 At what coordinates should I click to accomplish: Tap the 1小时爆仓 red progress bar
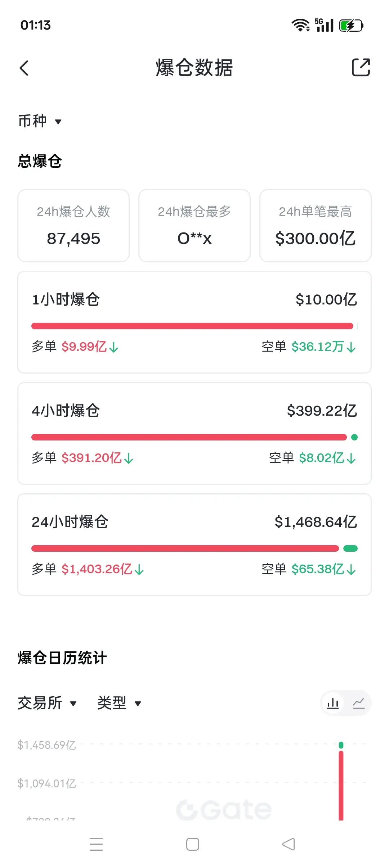[x=192, y=326]
